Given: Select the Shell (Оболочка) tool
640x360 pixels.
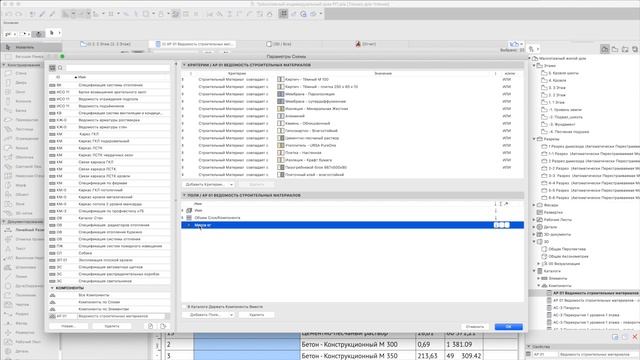Looking at the screenshot, I should point(20,157).
